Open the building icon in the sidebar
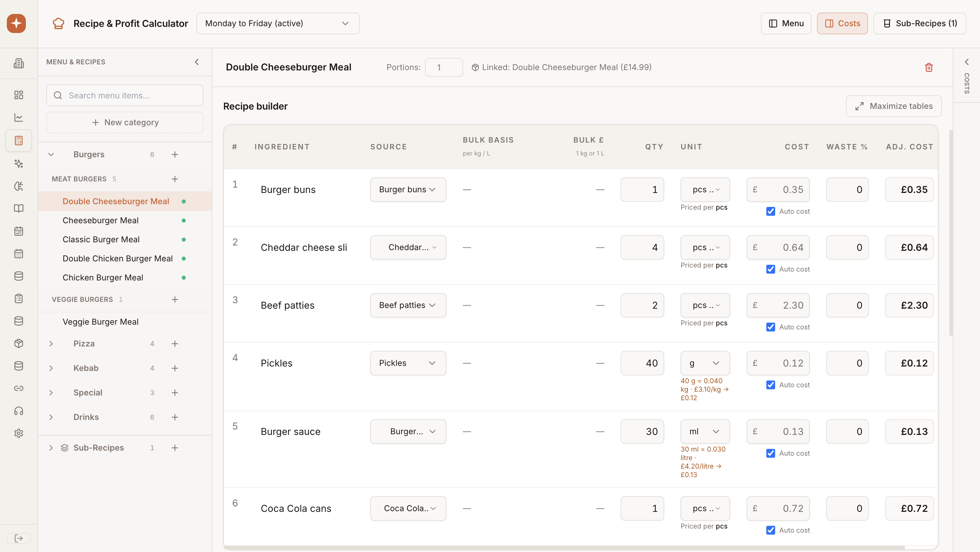 19,63
